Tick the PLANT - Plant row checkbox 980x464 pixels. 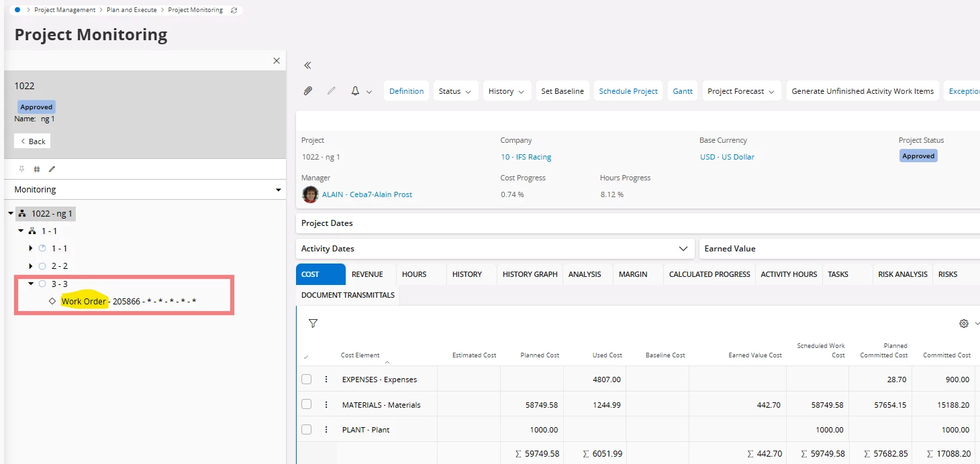pos(306,429)
